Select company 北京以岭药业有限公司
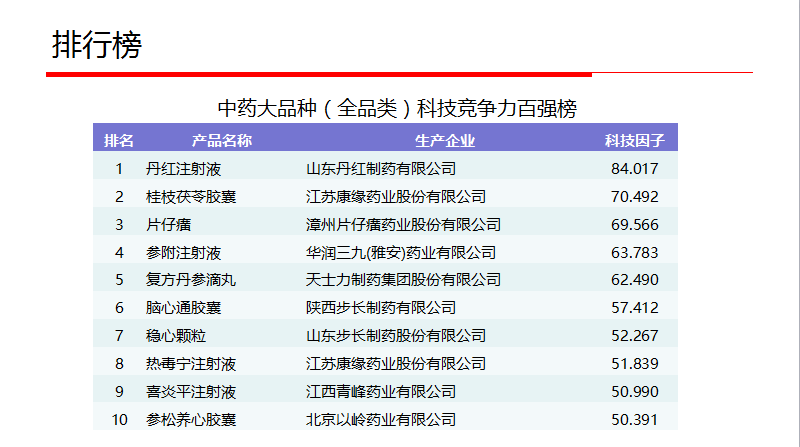The width and height of the screenshot is (800, 447). point(381,420)
